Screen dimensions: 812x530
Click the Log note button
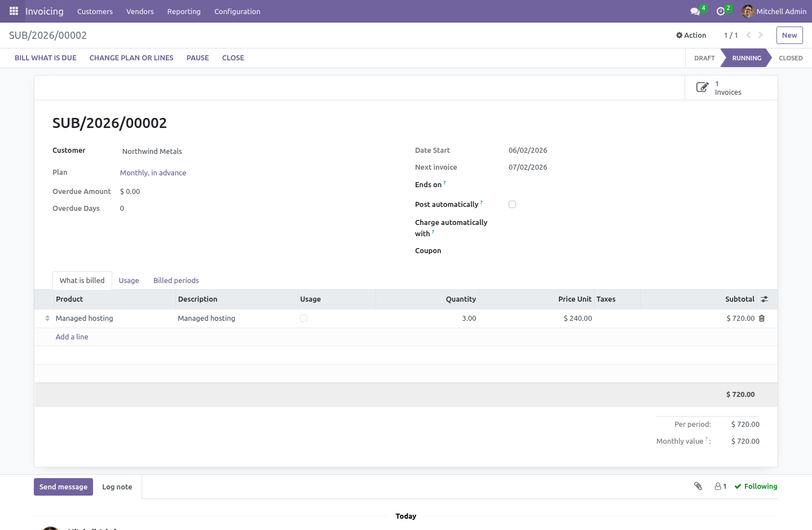(117, 487)
